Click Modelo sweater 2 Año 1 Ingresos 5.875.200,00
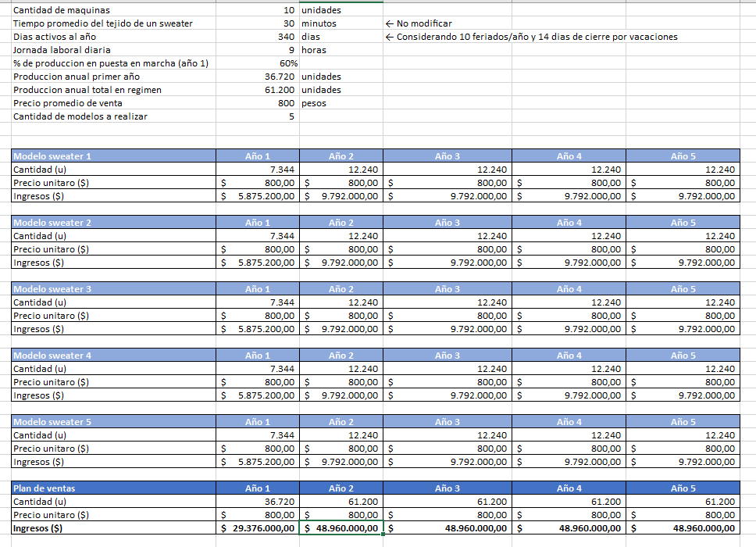Image resolution: width=756 pixels, height=547 pixels. (x=258, y=263)
